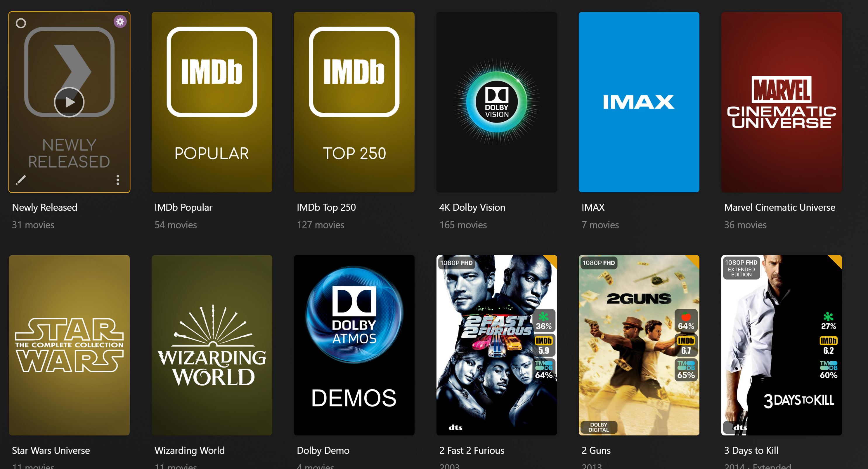Viewport: 868px width, 469px height.
Task: Select the 2 Fast 2 Furious movie poster
Action: click(497, 345)
